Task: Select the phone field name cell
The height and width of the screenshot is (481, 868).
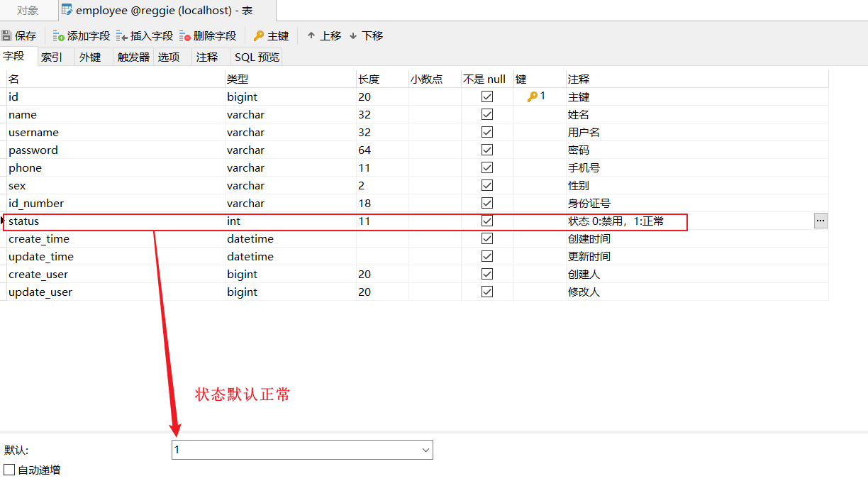Action: [116, 167]
